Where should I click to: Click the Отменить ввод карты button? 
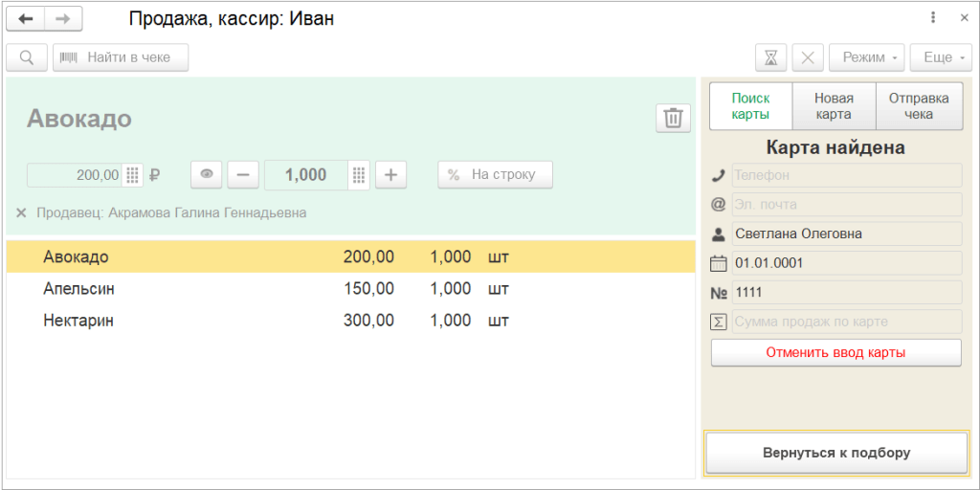pos(835,352)
